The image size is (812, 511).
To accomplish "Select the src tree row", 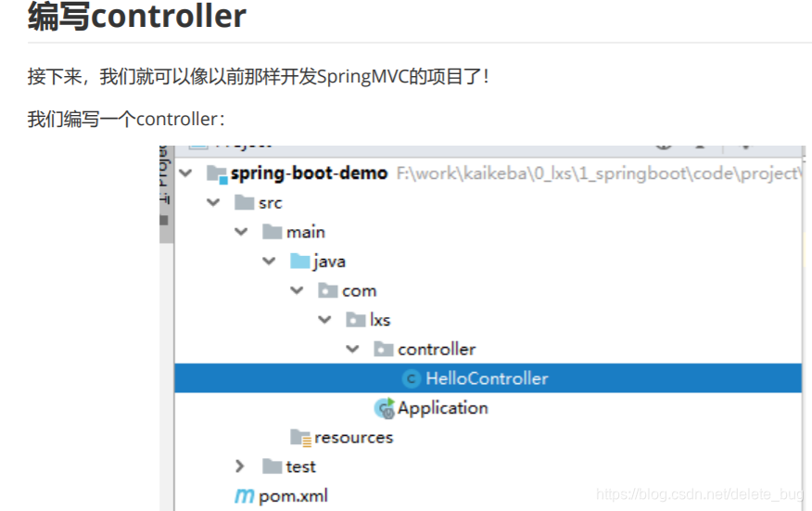I will tap(488, 202).
